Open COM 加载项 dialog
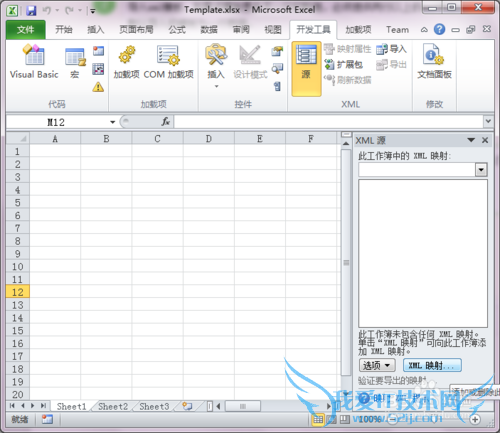 pyautogui.click(x=169, y=62)
